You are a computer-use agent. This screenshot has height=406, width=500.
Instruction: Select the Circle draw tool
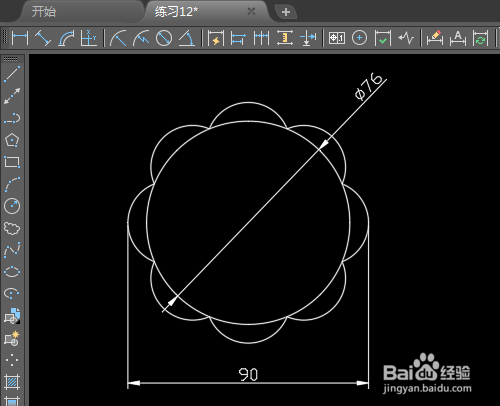[12, 206]
